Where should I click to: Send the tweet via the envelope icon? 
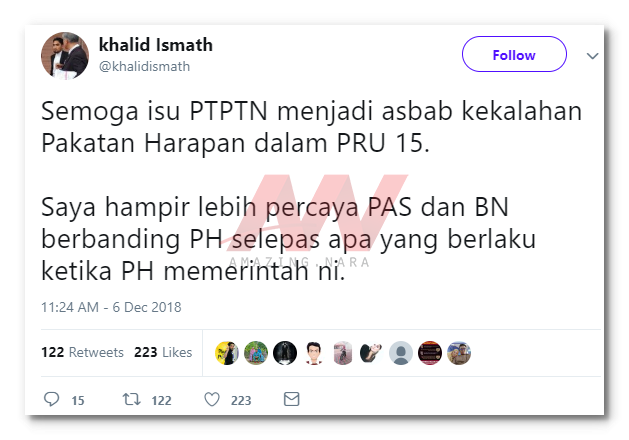(x=292, y=399)
